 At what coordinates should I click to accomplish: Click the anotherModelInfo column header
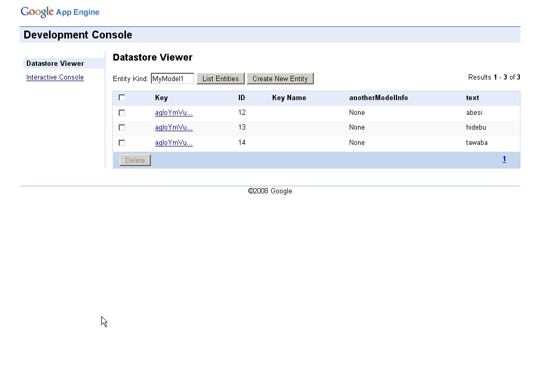[x=379, y=98]
